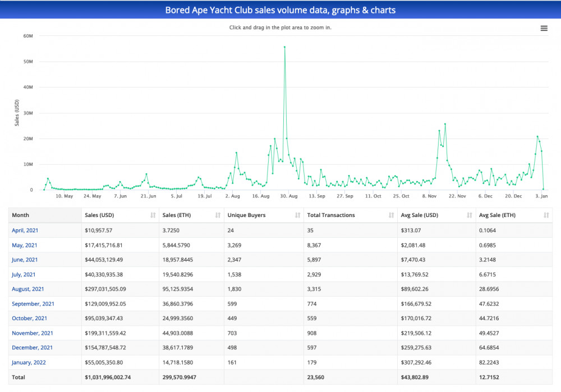Open the April, 2021 month link
Viewport: 561px width, 392px height.
point(25,230)
